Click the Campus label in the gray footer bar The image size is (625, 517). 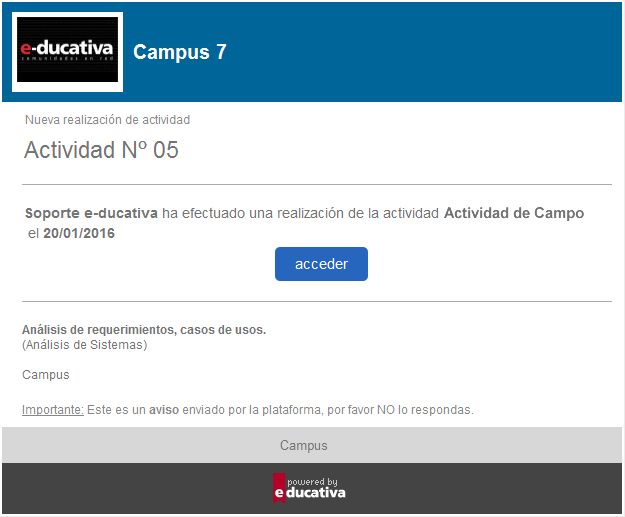[x=304, y=445]
